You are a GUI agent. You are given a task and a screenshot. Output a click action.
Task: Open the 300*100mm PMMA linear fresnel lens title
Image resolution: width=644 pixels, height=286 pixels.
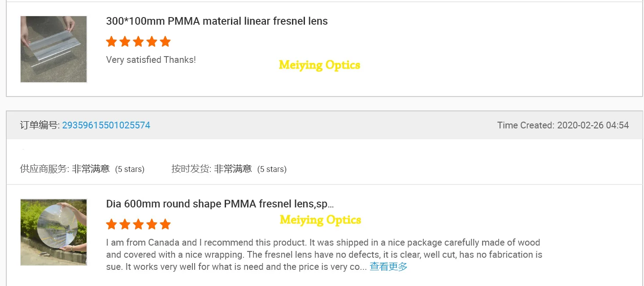tap(217, 21)
